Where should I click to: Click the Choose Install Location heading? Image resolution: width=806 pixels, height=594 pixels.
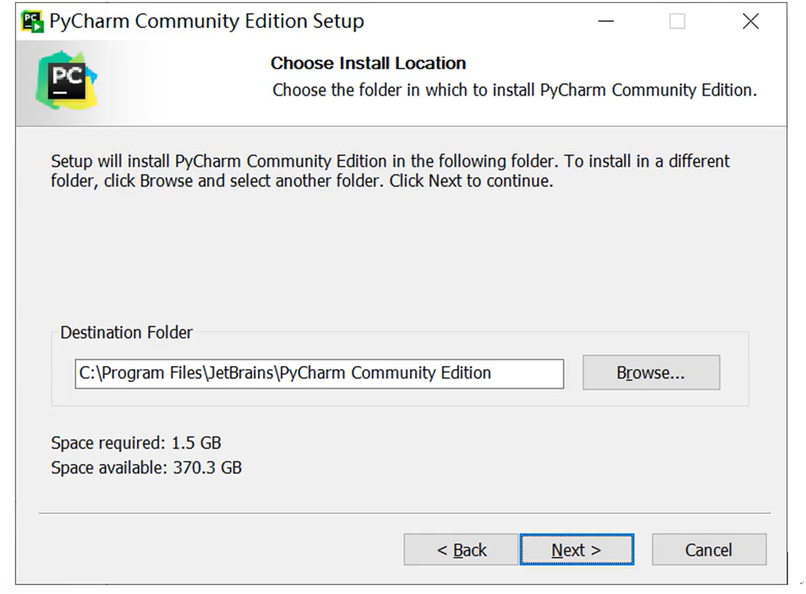pyautogui.click(x=368, y=63)
